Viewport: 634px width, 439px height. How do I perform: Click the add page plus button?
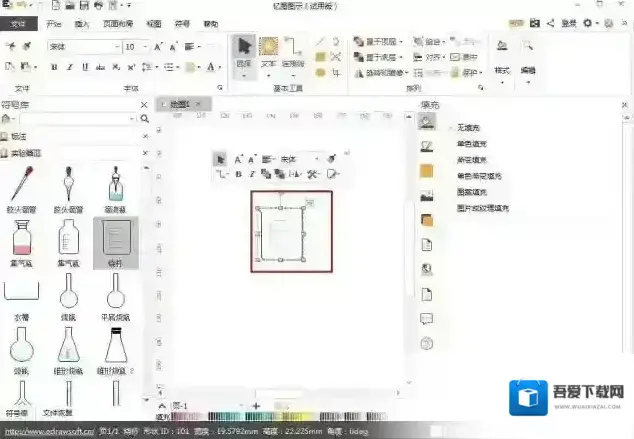pyautogui.click(x=256, y=405)
